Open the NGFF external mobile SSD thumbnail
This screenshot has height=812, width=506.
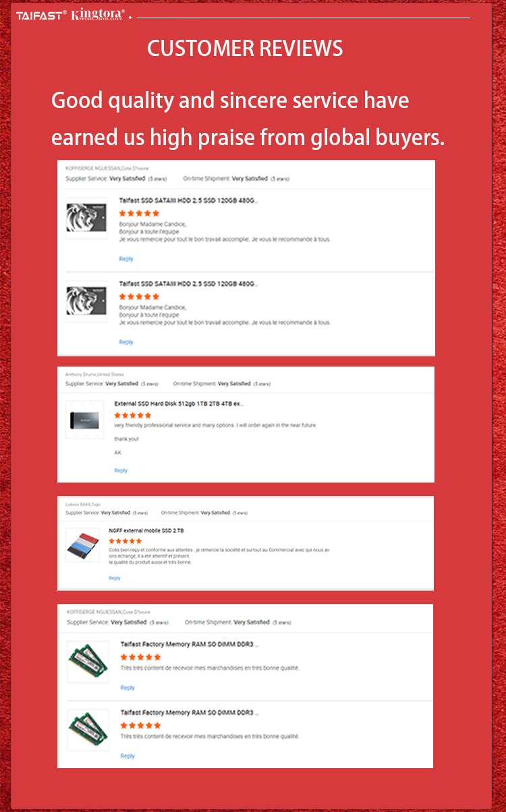83,546
